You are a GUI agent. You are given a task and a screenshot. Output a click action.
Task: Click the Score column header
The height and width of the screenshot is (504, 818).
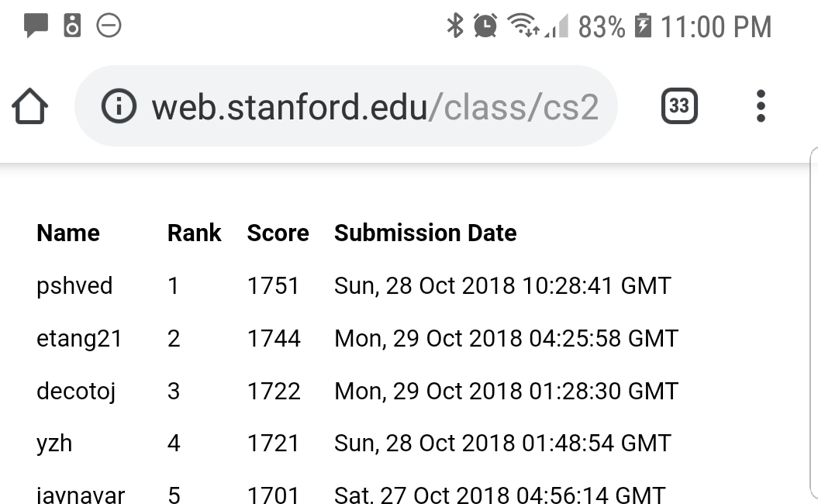278,233
